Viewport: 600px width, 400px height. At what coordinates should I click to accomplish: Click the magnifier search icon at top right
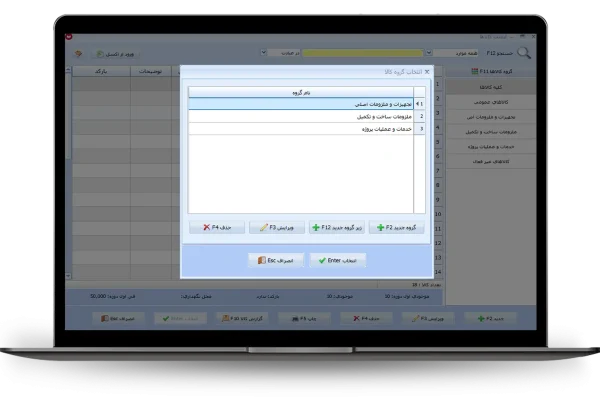(x=521, y=52)
